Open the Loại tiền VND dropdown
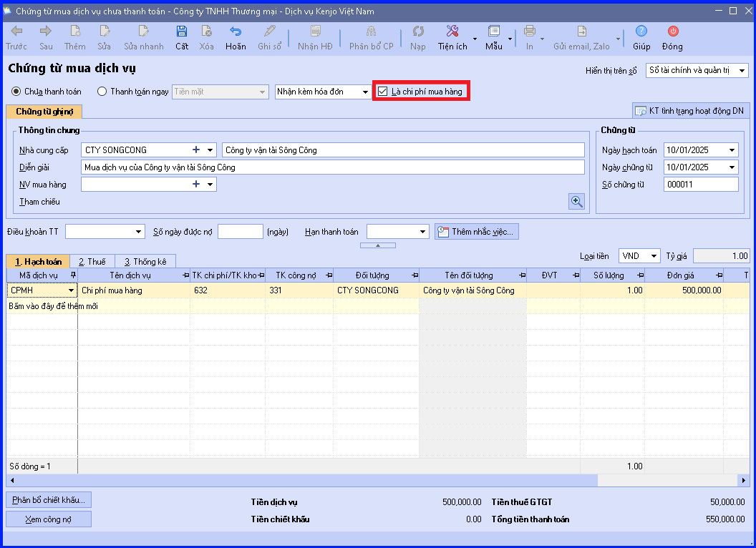Image resolution: width=756 pixels, height=548 pixels. pos(654,256)
